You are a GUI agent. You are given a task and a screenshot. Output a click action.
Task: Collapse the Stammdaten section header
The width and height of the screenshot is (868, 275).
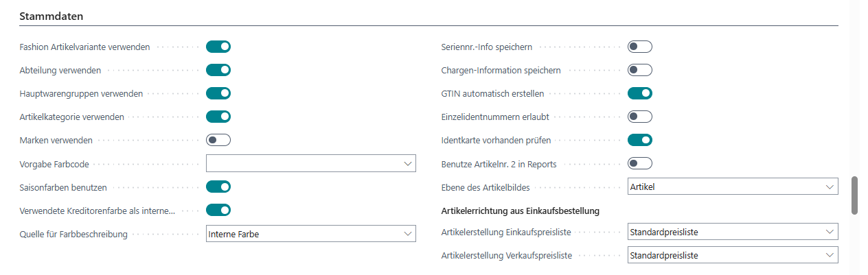coord(47,15)
